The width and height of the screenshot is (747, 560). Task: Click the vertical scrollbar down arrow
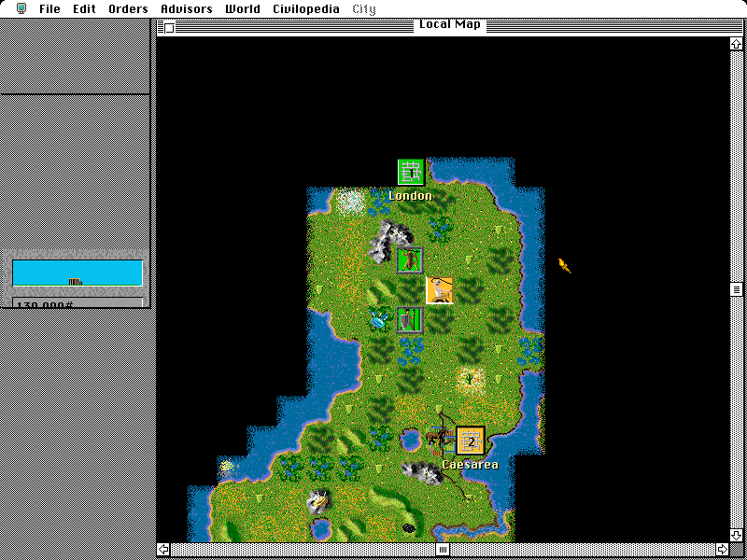736,536
